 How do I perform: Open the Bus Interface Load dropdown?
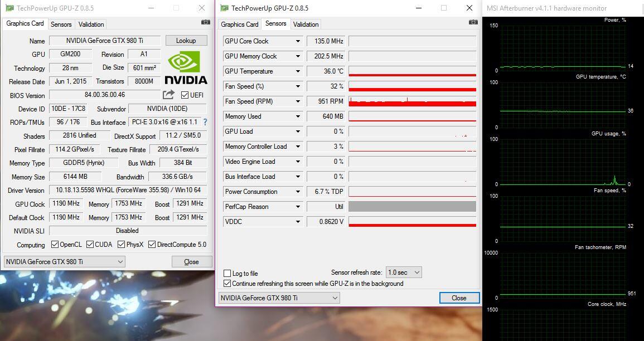pyautogui.click(x=298, y=177)
